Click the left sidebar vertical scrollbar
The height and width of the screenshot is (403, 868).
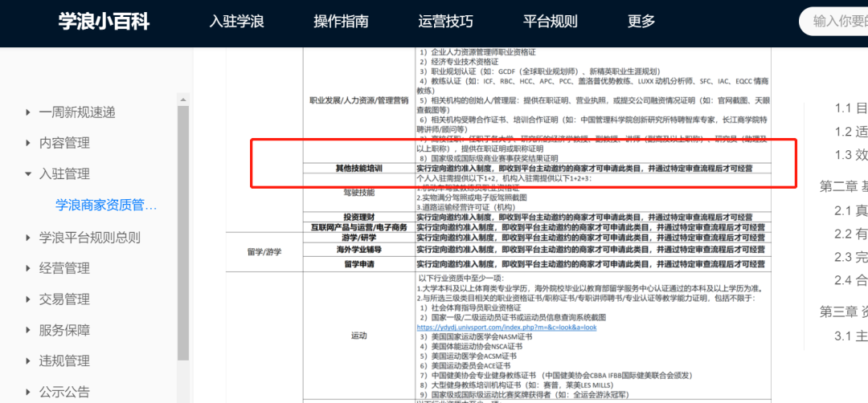[183, 241]
